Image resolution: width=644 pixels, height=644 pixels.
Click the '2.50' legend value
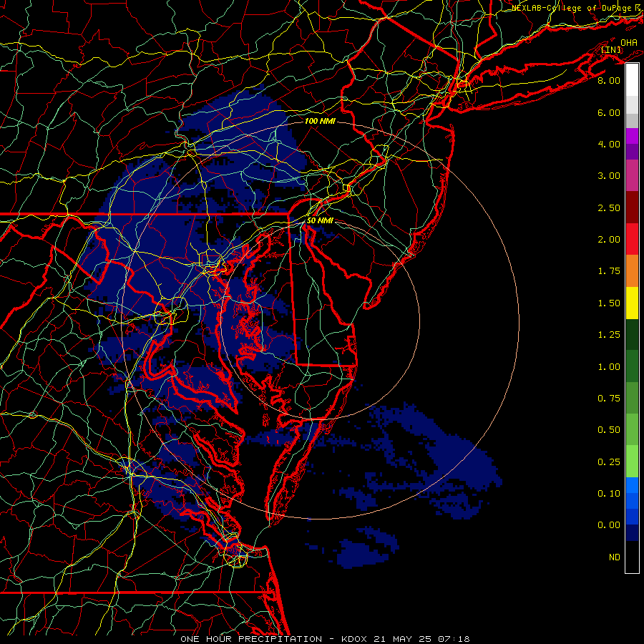coord(609,208)
